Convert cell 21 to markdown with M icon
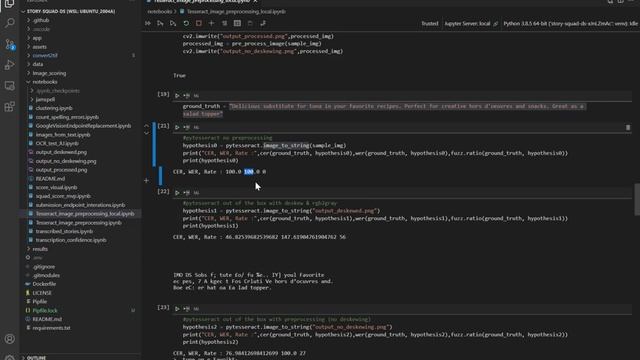640x360 pixels. pyautogui.click(x=196, y=127)
